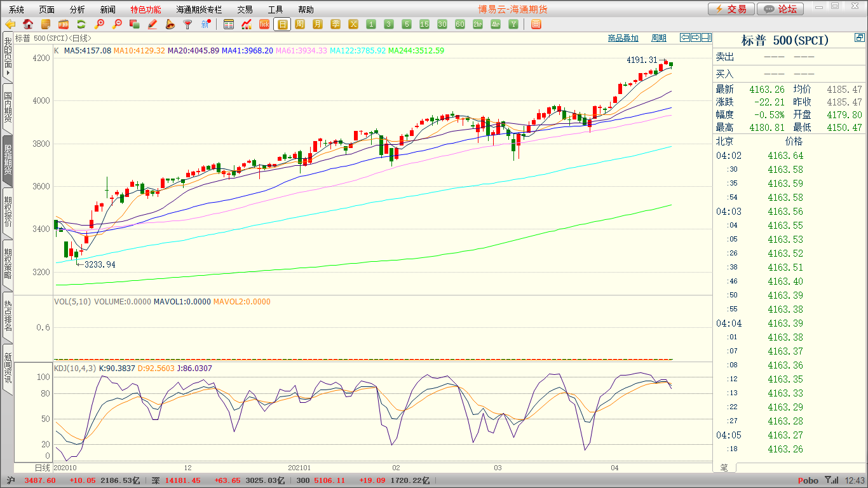Viewport: 868px width, 488px height.
Task: Switch to 2hr period
Action: (x=478, y=24)
